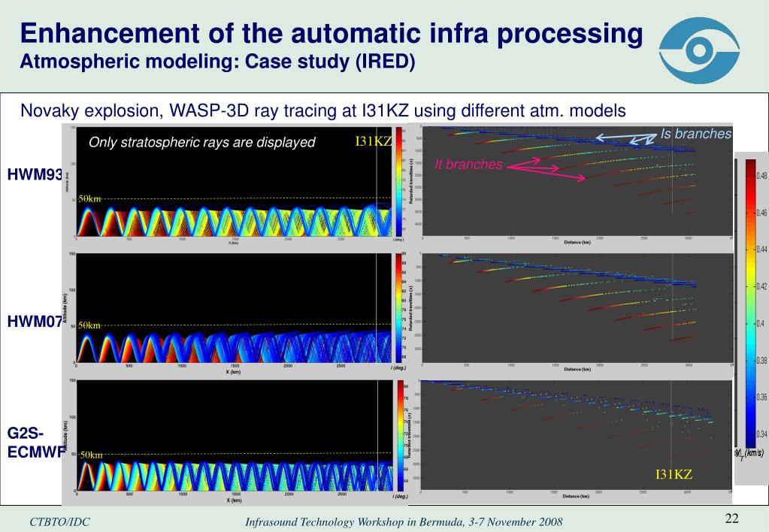Click the 'Novaky explosion, WASP-3D ray tracing' line
Image resolution: width=769 pixels, height=532 pixels.
coord(322,110)
